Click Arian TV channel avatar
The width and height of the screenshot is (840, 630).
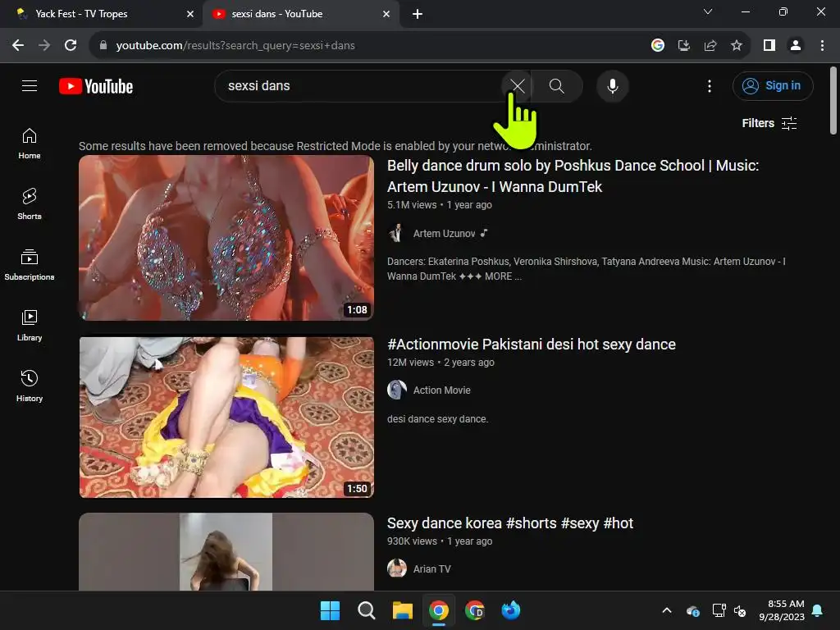coord(397,568)
